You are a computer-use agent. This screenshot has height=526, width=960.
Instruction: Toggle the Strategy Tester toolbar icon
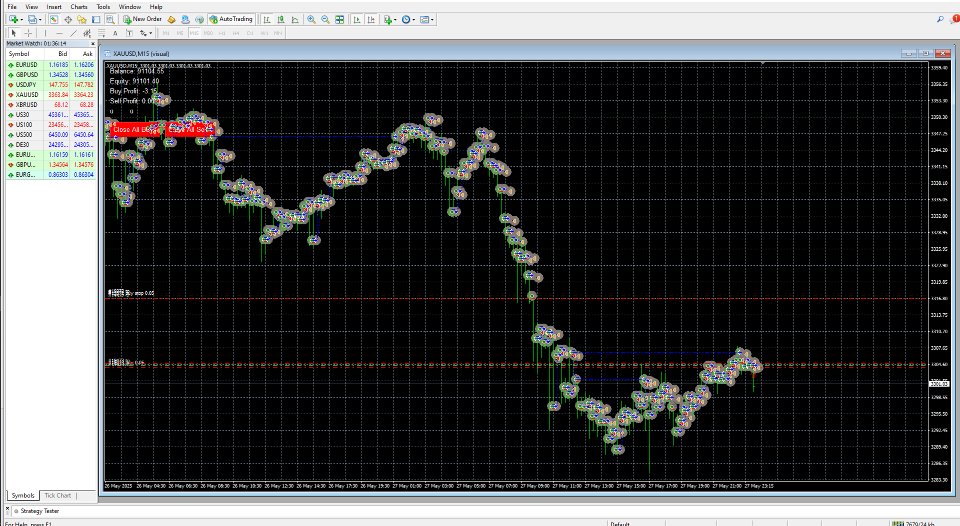(x=110, y=20)
